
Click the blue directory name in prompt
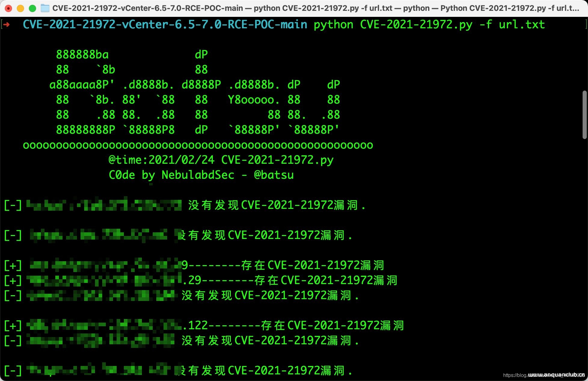pyautogui.click(x=165, y=24)
